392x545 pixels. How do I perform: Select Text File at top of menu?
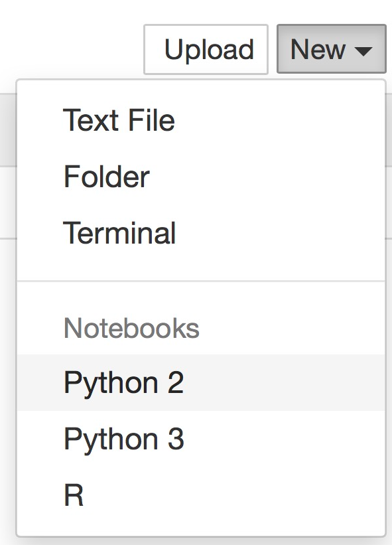(x=201, y=120)
